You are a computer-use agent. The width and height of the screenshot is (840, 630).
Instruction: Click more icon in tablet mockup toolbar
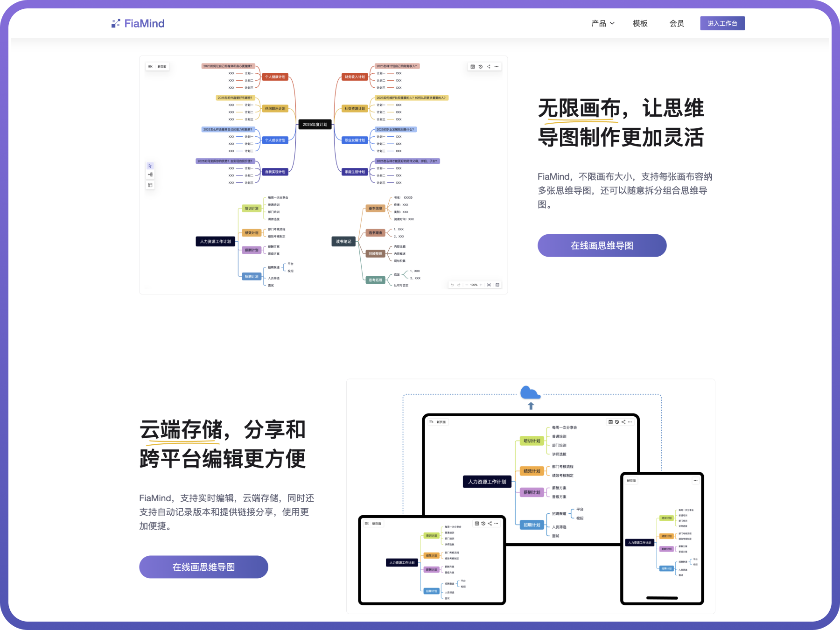click(497, 524)
